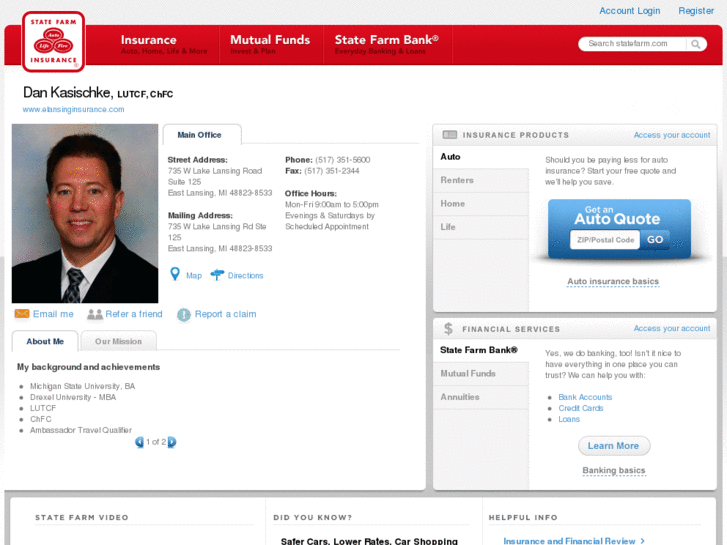The height and width of the screenshot is (545, 727).
Task: Click Access your account in Financial Services
Action: 672,328
